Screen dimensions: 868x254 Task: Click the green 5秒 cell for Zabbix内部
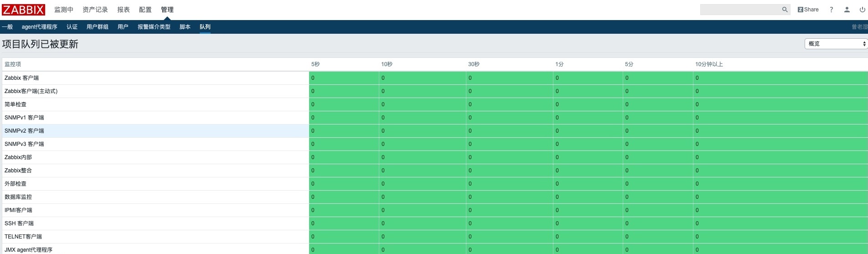tap(344, 157)
